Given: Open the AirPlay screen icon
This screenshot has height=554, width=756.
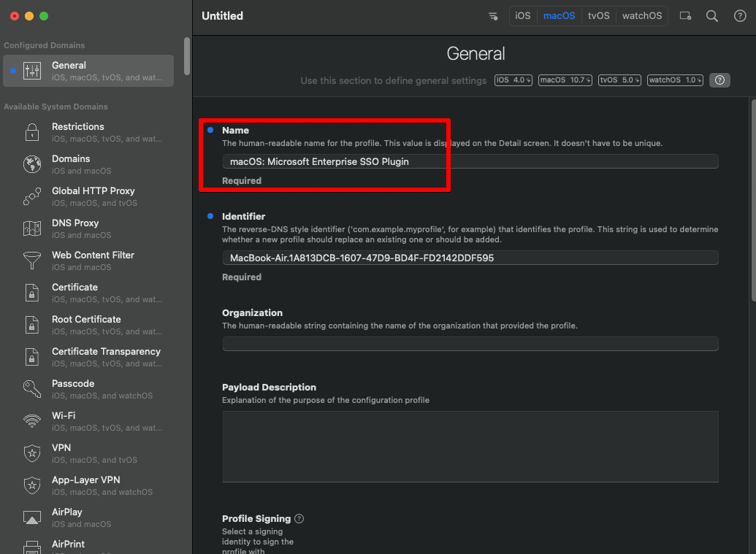Looking at the screenshot, I should coord(32,518).
